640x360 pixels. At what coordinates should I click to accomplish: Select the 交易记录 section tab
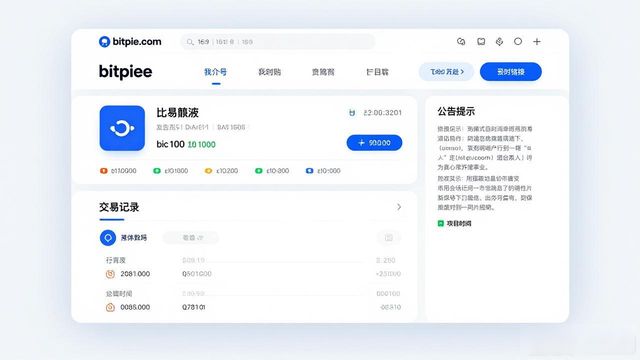[x=119, y=207]
